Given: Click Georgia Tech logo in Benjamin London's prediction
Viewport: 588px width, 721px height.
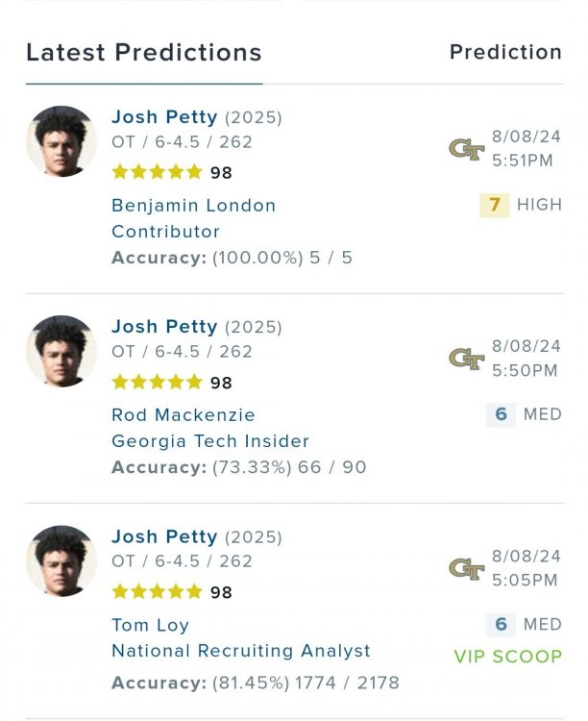Looking at the screenshot, I should (466, 149).
